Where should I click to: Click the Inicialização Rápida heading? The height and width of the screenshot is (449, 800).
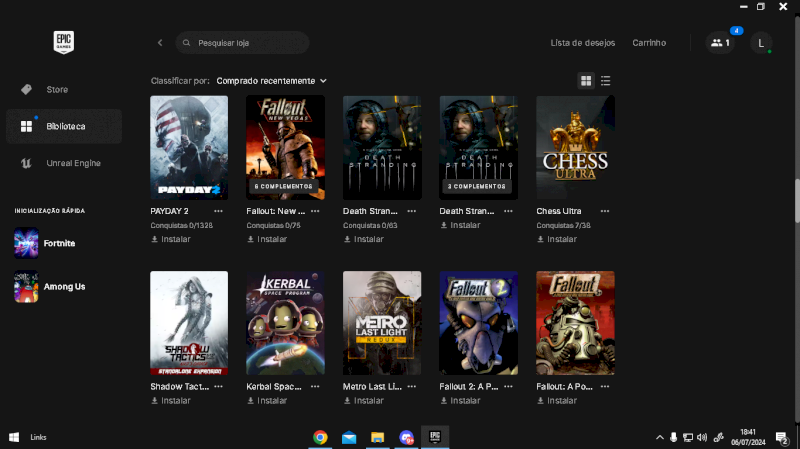click(x=49, y=211)
